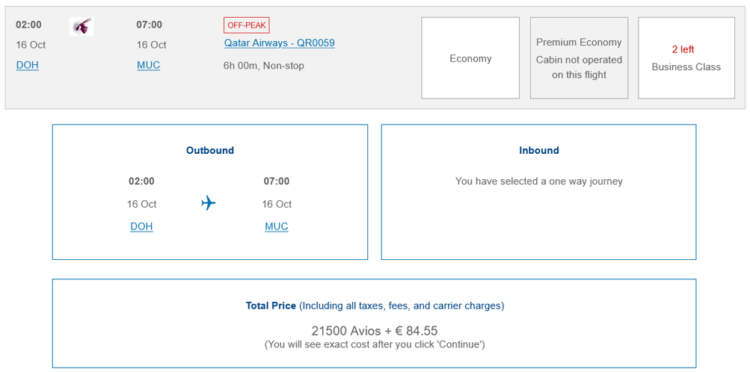The height and width of the screenshot is (372, 750).
Task: Click the Total Price heading
Action: pyautogui.click(x=271, y=306)
